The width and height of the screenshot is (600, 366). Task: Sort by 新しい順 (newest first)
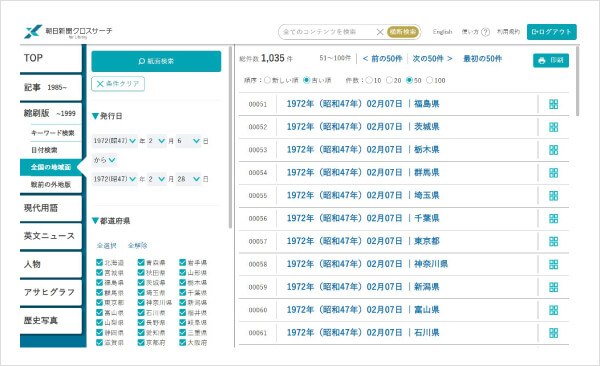pos(267,80)
